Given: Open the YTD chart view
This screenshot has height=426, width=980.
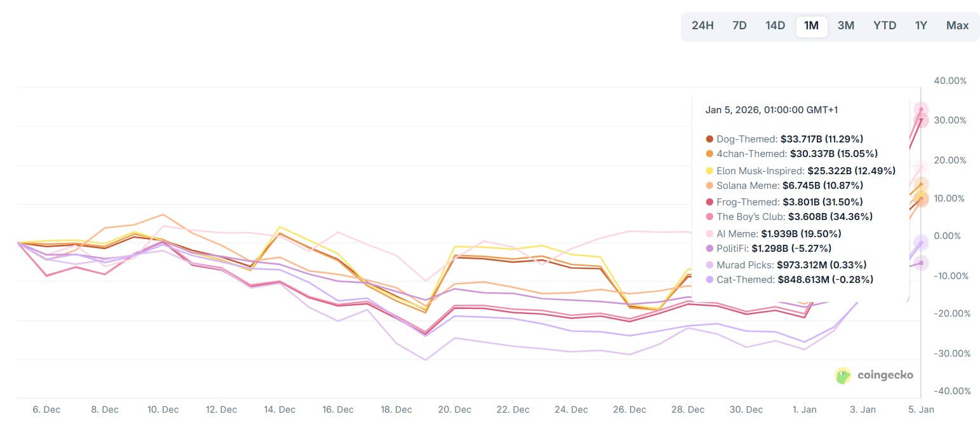Looking at the screenshot, I should [x=884, y=26].
